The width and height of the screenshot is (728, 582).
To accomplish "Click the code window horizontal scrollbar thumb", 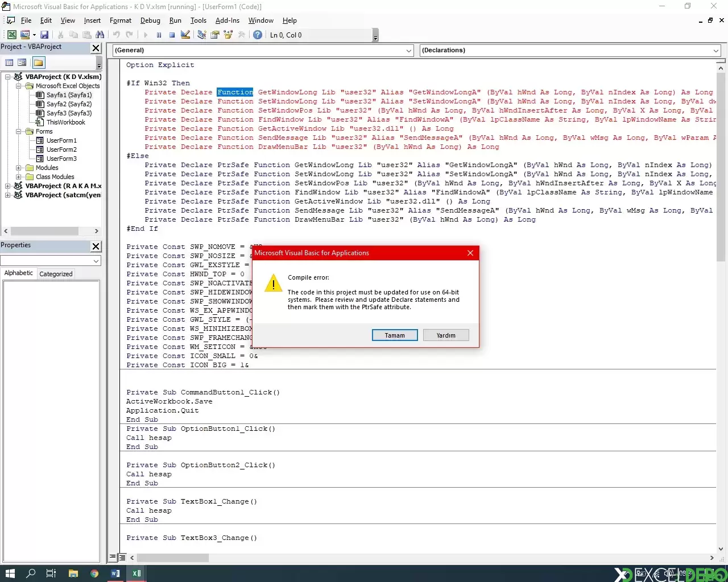I will [x=173, y=558].
